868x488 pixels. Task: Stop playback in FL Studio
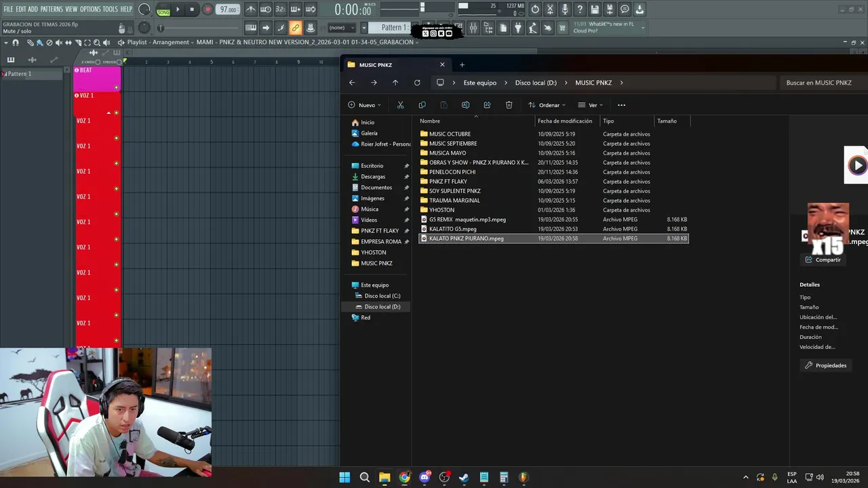[192, 9]
